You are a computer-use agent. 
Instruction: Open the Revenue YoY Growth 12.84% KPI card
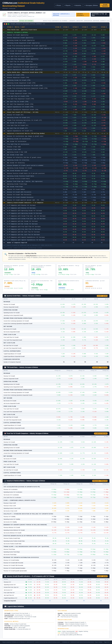coord(15,270)
